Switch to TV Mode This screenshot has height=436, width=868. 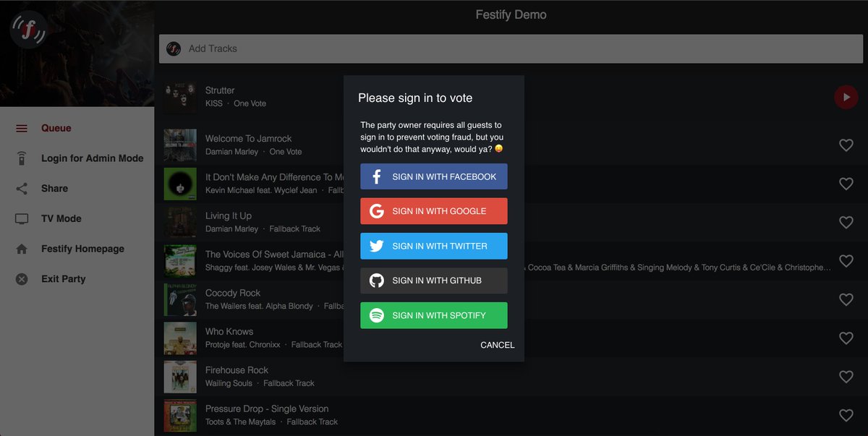click(x=77, y=218)
